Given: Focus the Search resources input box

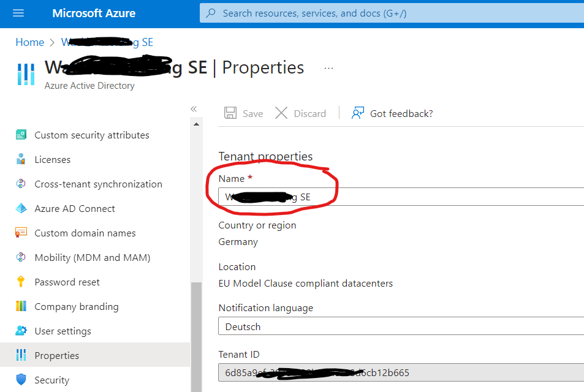Looking at the screenshot, I should pyautogui.click(x=392, y=13).
